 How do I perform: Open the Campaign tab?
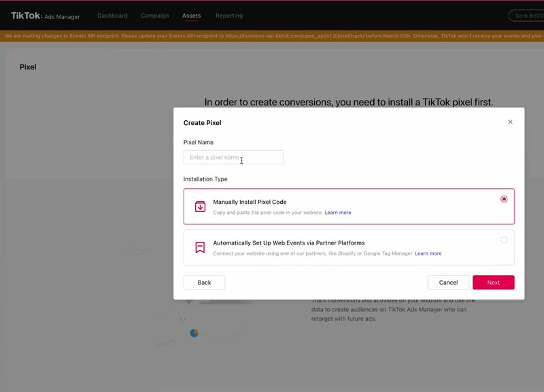coord(155,16)
